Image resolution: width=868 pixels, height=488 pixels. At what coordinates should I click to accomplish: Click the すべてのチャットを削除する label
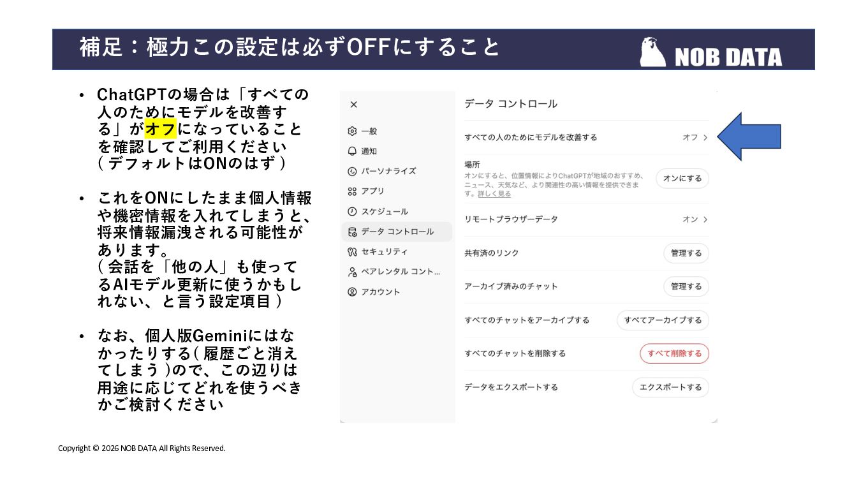(x=515, y=353)
